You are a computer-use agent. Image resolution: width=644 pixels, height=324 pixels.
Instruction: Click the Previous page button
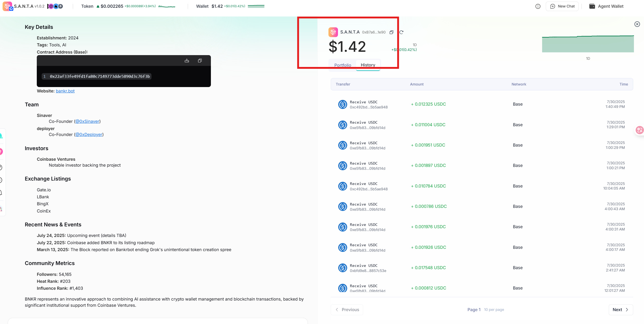(347, 310)
